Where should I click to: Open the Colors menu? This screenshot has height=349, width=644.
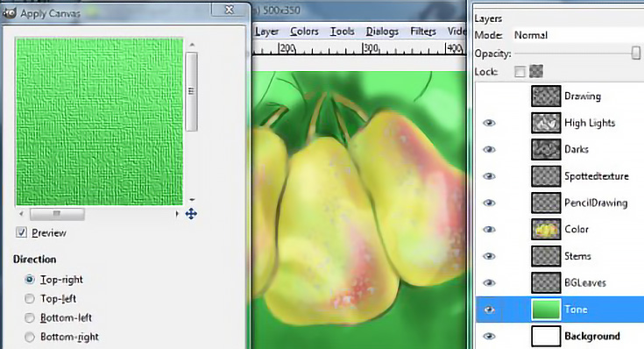tap(304, 32)
